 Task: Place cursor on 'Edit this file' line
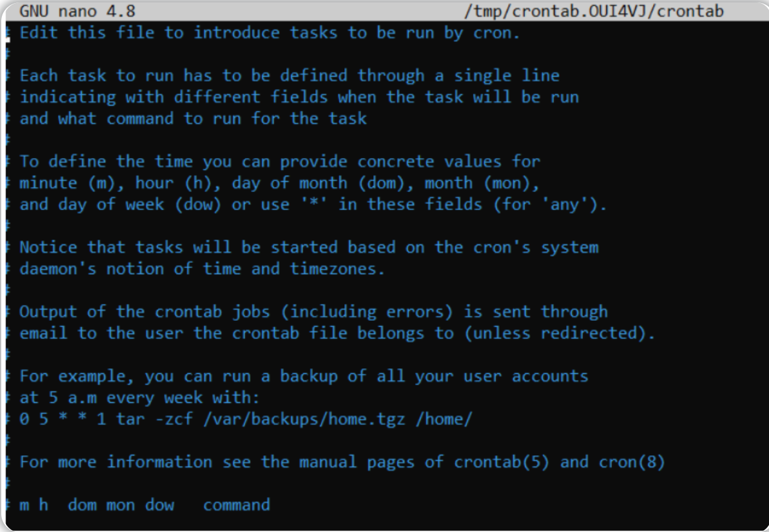[x=270, y=33]
